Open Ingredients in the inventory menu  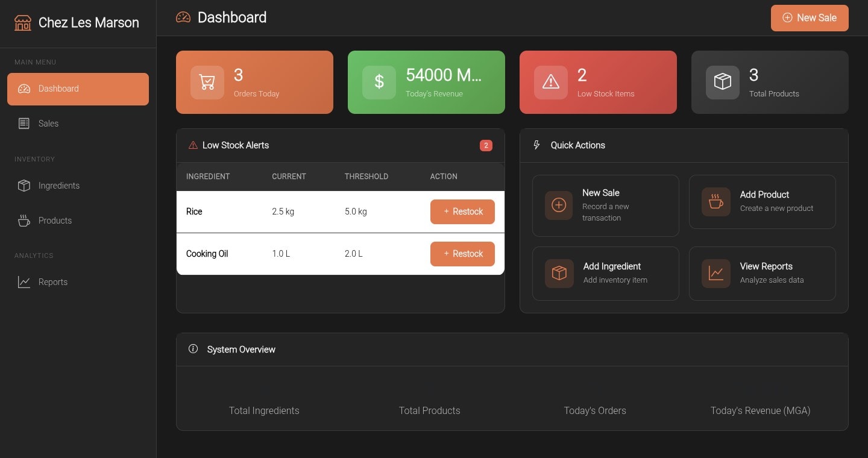[78, 186]
